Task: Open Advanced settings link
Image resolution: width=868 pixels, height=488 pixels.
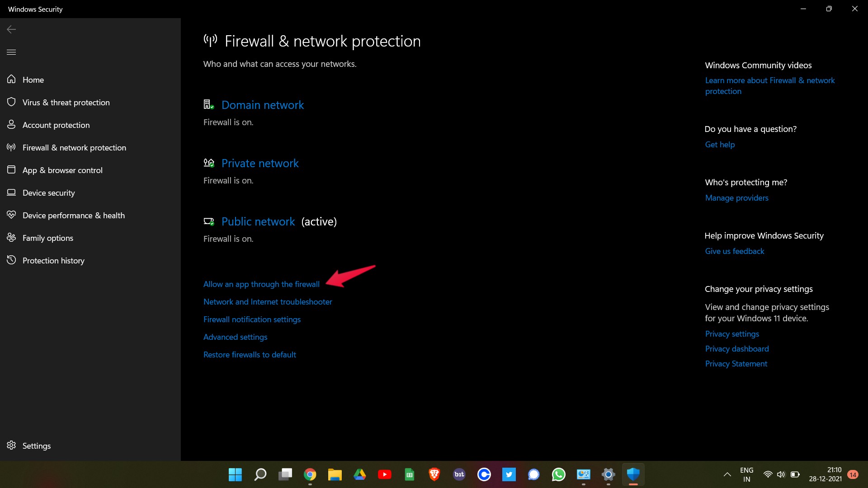Action: click(235, 337)
